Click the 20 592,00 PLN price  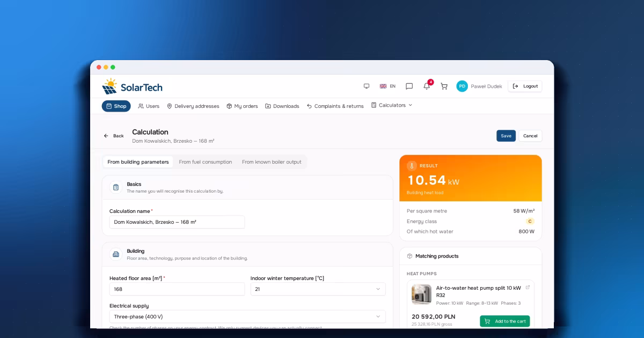(433, 317)
